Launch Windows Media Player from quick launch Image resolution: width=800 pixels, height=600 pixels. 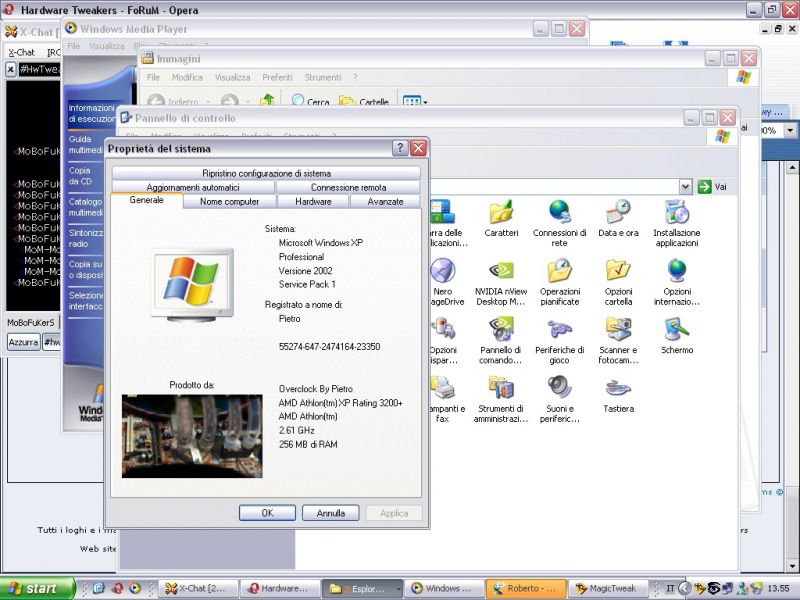coord(135,588)
